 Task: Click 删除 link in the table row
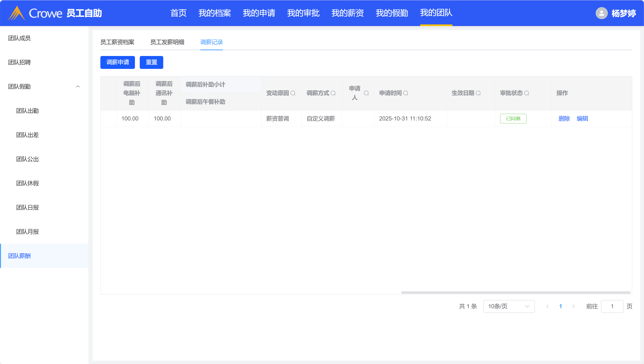pos(564,119)
